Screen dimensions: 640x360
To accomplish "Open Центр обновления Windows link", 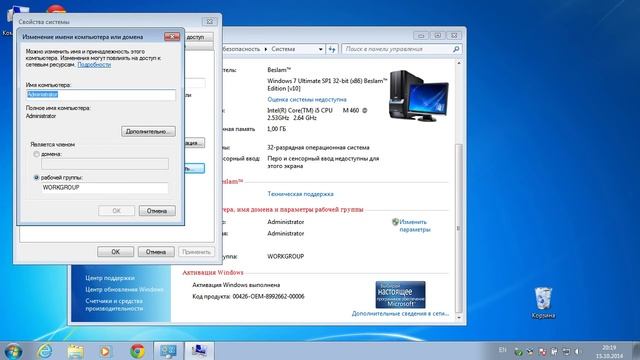I will [124, 289].
